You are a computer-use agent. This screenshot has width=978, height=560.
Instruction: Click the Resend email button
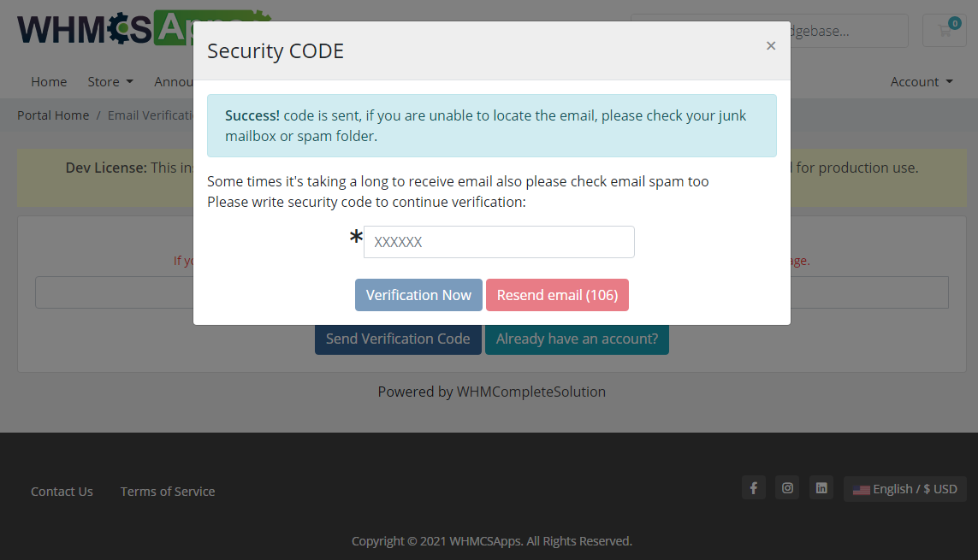tap(557, 295)
